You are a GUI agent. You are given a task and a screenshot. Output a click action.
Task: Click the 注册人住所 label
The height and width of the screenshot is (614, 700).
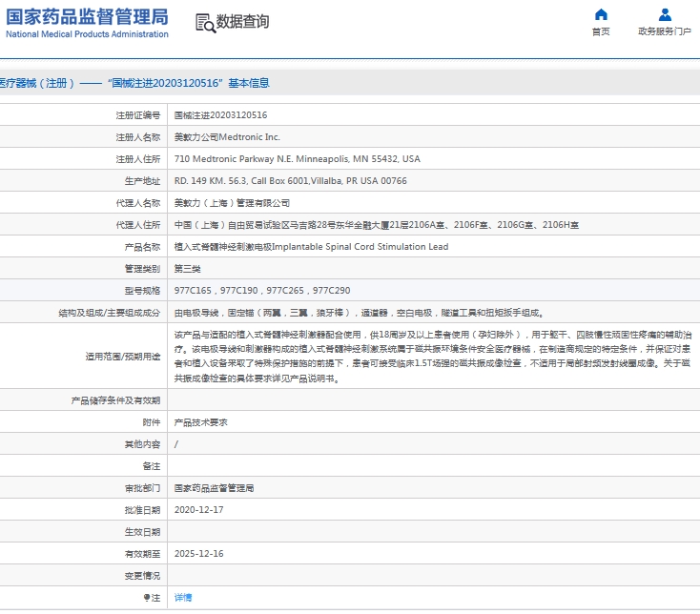coord(138,159)
